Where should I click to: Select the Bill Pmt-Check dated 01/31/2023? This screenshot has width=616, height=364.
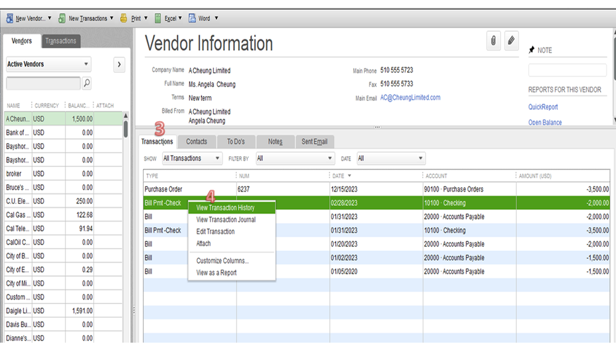coord(377,230)
